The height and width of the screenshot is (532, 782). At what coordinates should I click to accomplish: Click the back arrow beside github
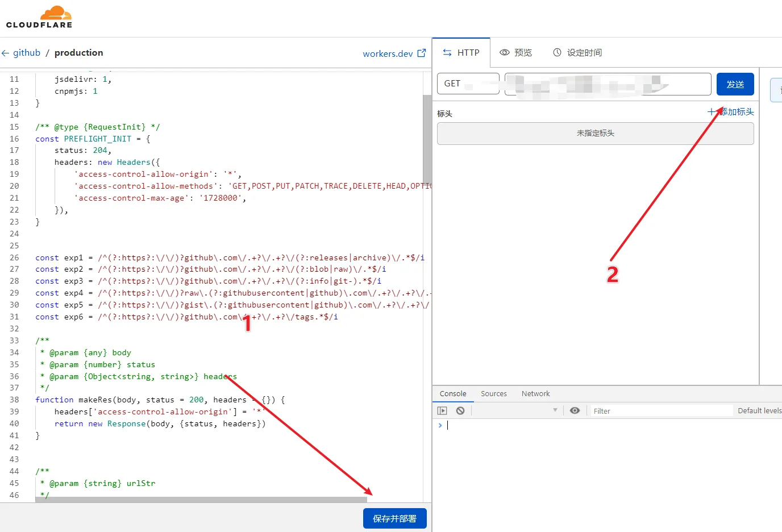click(6, 53)
